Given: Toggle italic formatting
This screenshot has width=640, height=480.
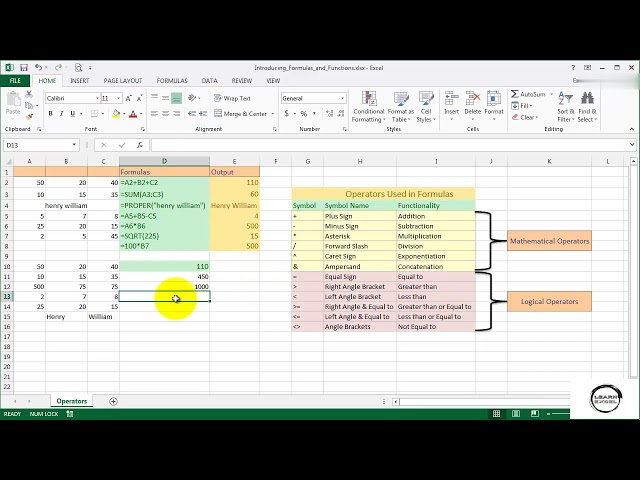Looking at the screenshot, I should click(61, 114).
